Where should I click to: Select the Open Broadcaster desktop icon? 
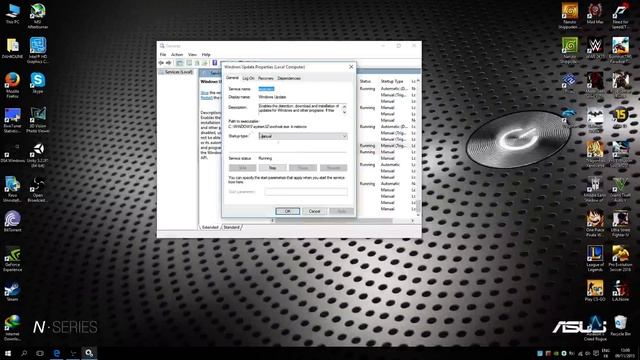[38, 189]
